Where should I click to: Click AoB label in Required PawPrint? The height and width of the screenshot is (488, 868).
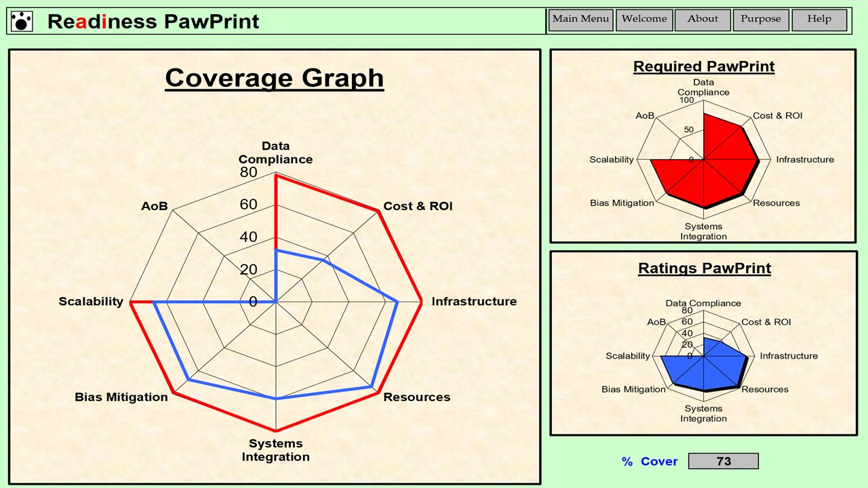pyautogui.click(x=645, y=116)
